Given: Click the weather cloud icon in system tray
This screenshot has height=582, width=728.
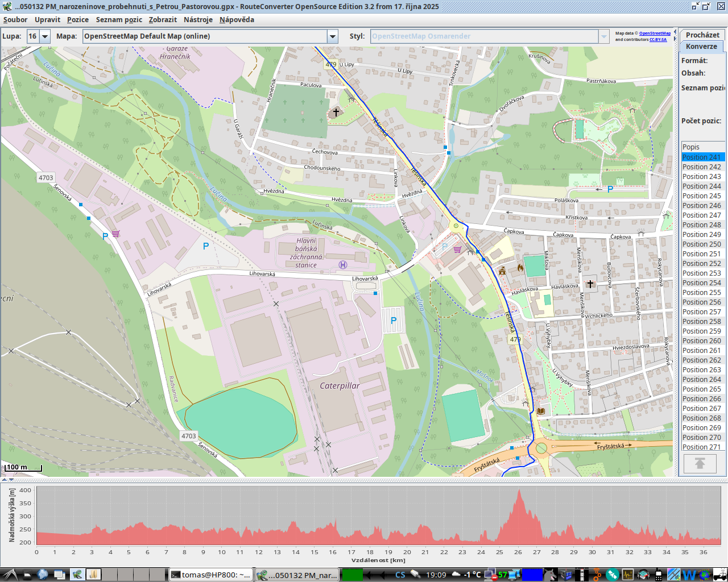Looking at the screenshot, I should (x=454, y=575).
